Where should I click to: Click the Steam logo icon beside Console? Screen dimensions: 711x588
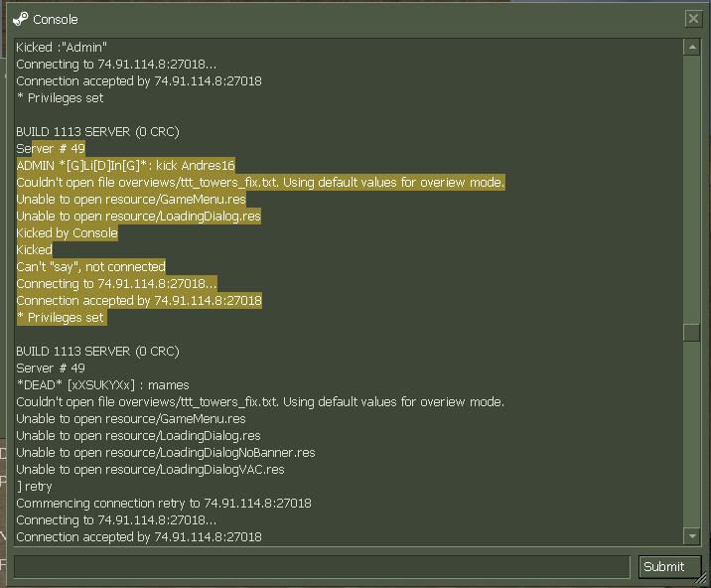(21, 19)
